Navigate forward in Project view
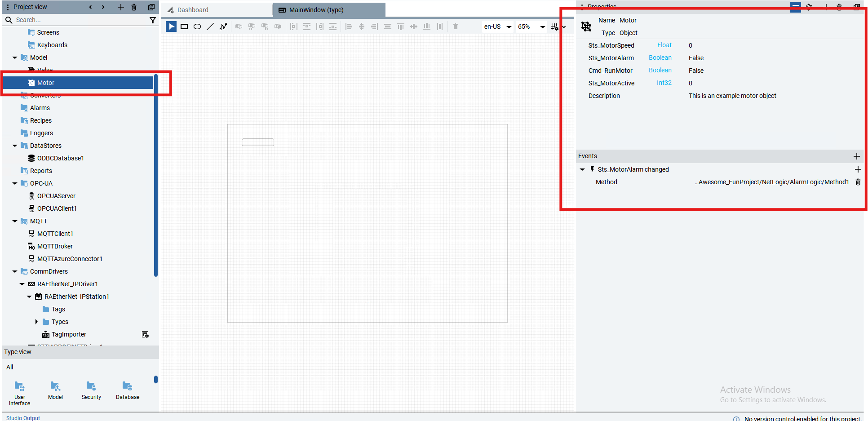 (x=103, y=7)
